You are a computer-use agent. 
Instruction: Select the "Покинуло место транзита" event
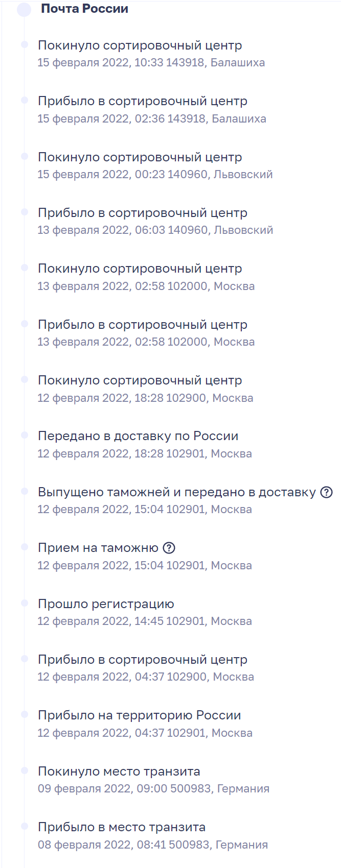(119, 771)
